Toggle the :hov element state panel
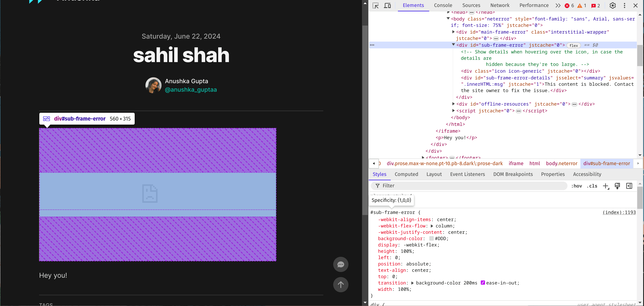The width and height of the screenshot is (644, 306). [x=576, y=186]
